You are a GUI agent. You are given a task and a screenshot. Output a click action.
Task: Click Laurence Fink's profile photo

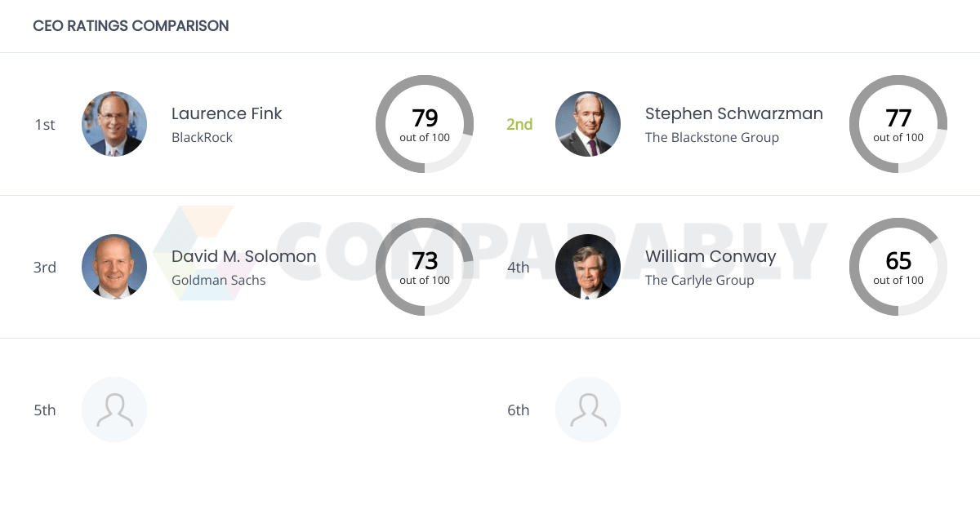pyautogui.click(x=114, y=124)
